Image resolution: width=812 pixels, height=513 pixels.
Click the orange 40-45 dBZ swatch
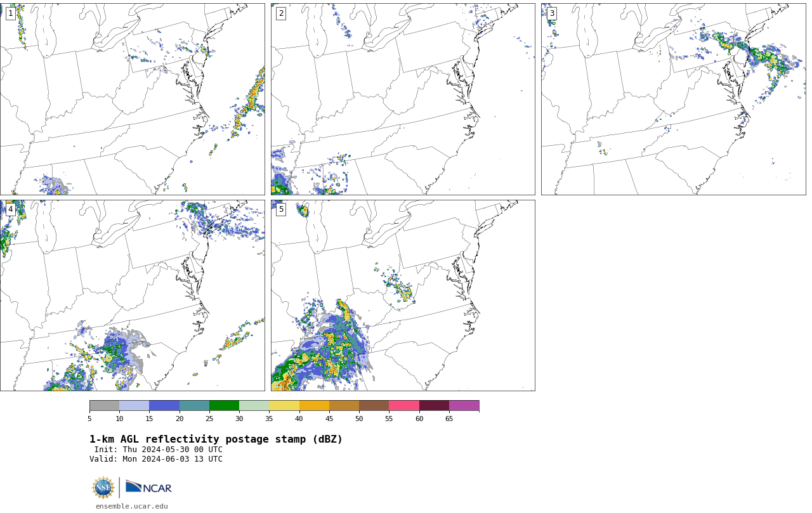(314, 406)
